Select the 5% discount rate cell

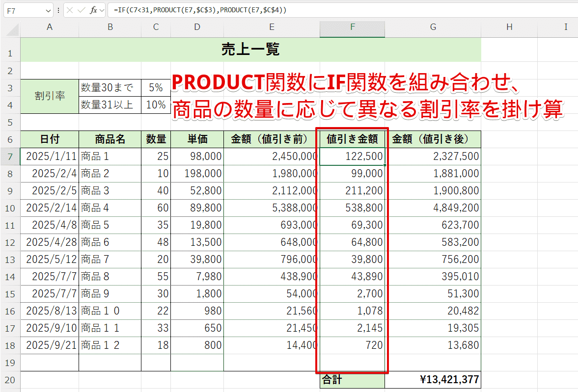click(x=156, y=87)
